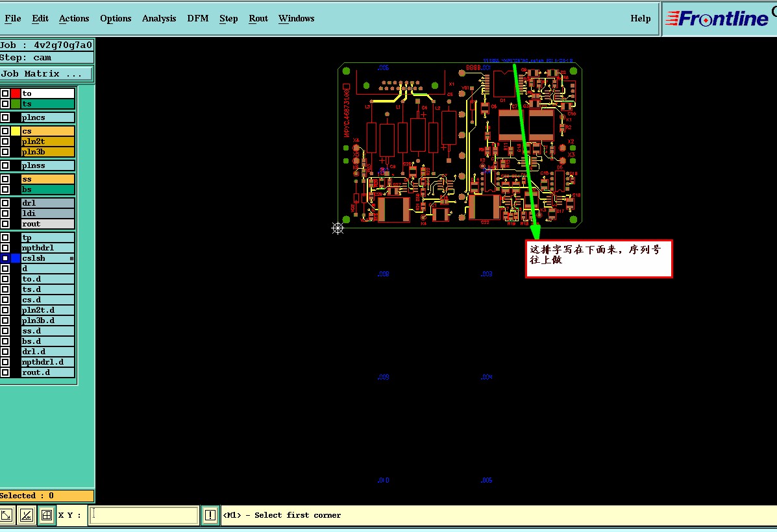Select the layer name pln3b
Image resolution: width=777 pixels, height=532 pixels.
click(x=47, y=152)
